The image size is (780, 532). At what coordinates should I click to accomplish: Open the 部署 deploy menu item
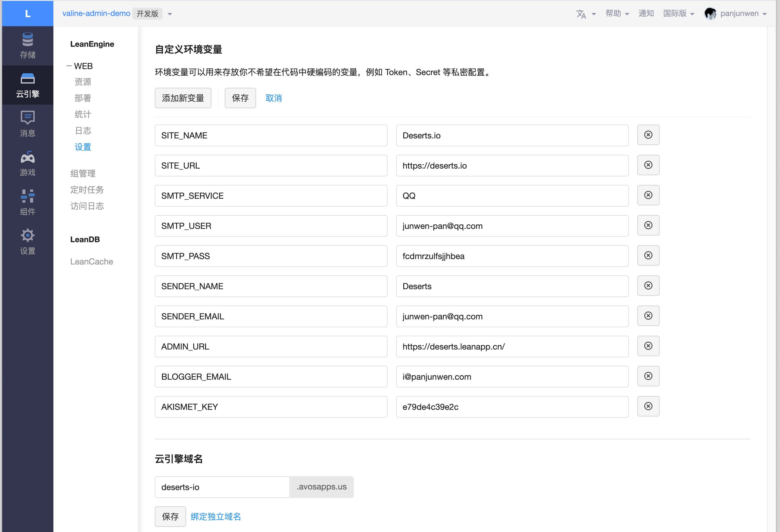(x=83, y=98)
